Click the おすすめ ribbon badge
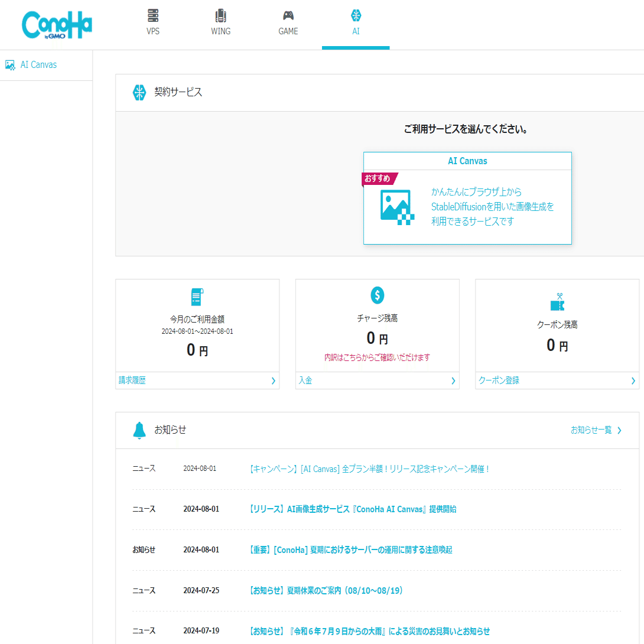The width and height of the screenshot is (644, 644). (x=379, y=178)
